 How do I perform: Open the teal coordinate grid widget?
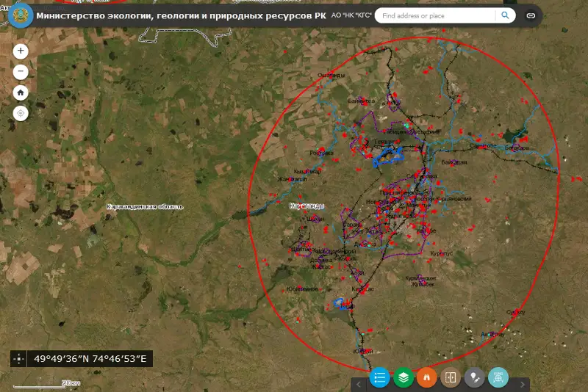[498, 377]
